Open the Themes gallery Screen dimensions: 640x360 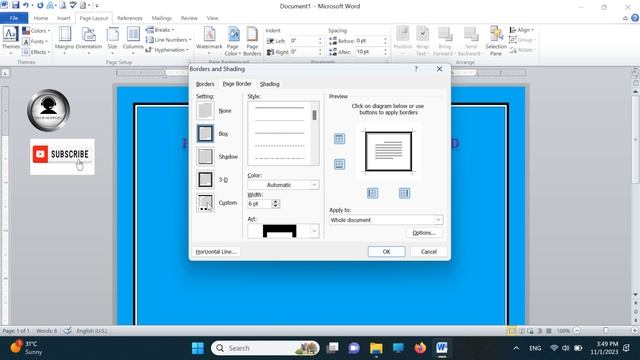[x=10, y=40]
